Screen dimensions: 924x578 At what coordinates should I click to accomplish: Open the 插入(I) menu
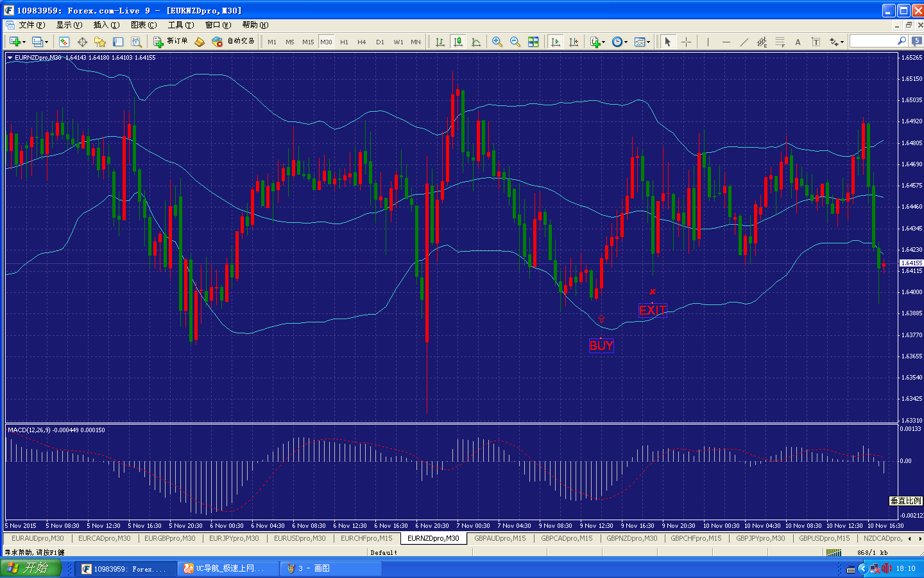(x=106, y=25)
